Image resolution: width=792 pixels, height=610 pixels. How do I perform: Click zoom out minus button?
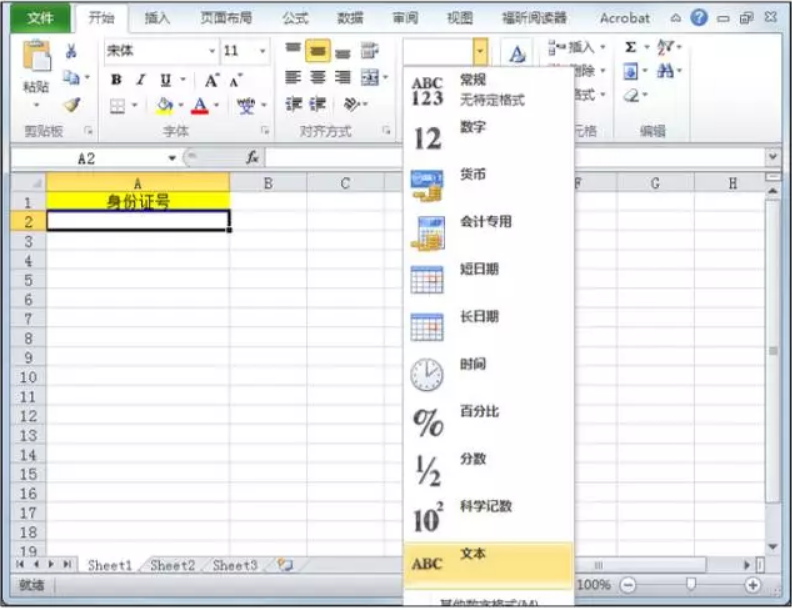(x=628, y=585)
